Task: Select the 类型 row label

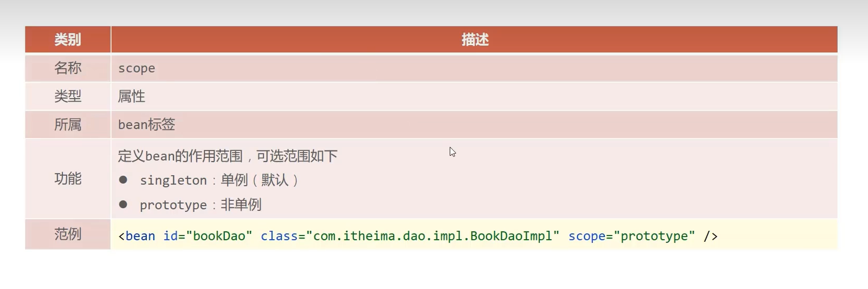Action: pyautogui.click(x=68, y=96)
